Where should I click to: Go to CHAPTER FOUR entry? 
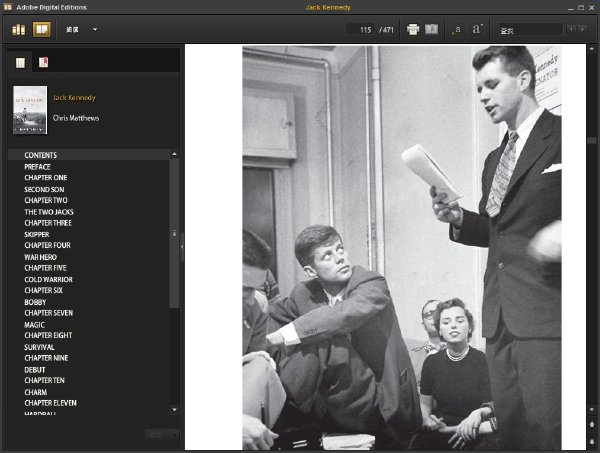pyautogui.click(x=47, y=245)
